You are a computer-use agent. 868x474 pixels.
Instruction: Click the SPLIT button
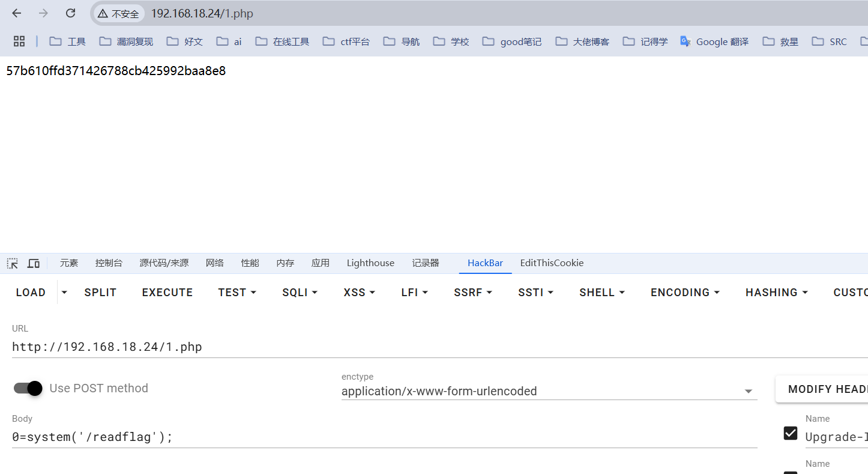pyautogui.click(x=100, y=293)
